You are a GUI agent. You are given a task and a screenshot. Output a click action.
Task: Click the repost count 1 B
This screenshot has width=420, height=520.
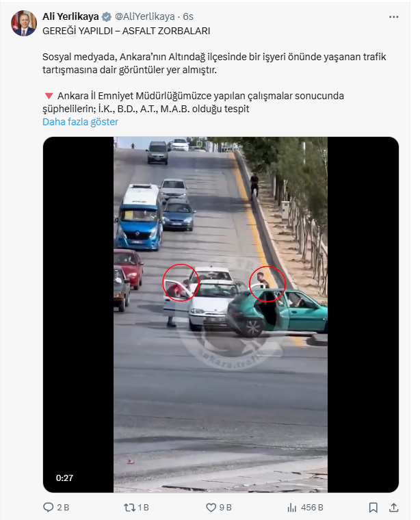tap(143, 508)
